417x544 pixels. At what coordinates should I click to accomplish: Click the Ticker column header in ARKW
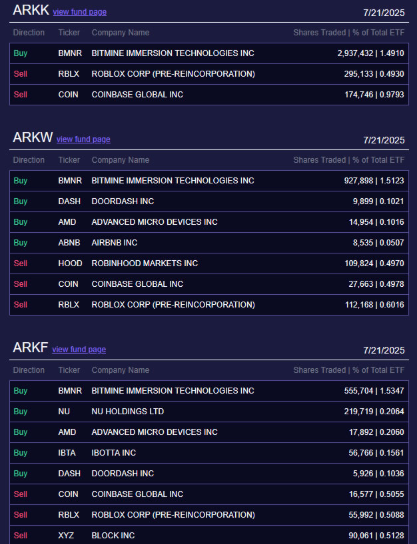(69, 160)
